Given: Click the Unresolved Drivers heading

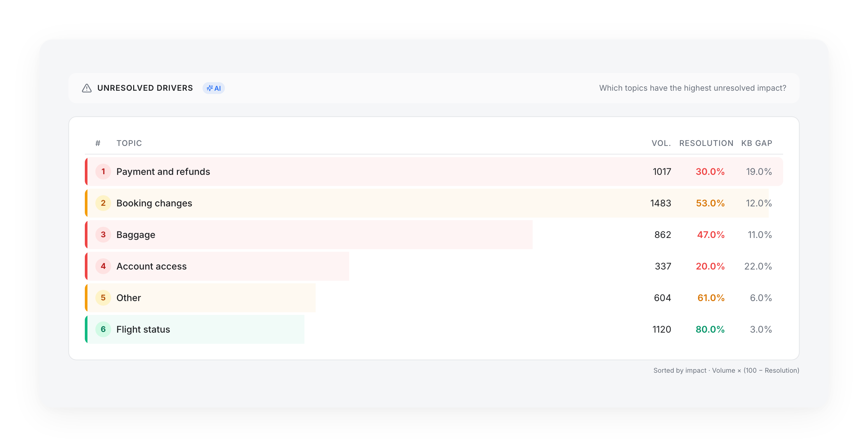Looking at the screenshot, I should [145, 88].
